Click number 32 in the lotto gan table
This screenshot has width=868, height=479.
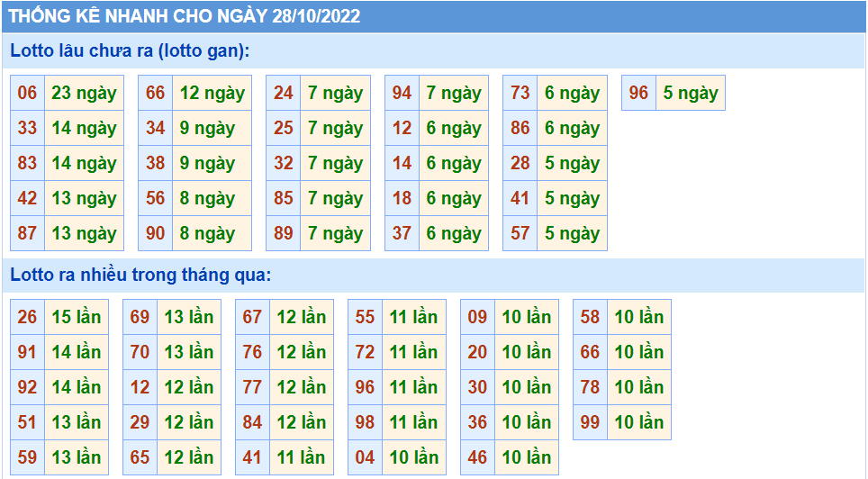tap(284, 163)
